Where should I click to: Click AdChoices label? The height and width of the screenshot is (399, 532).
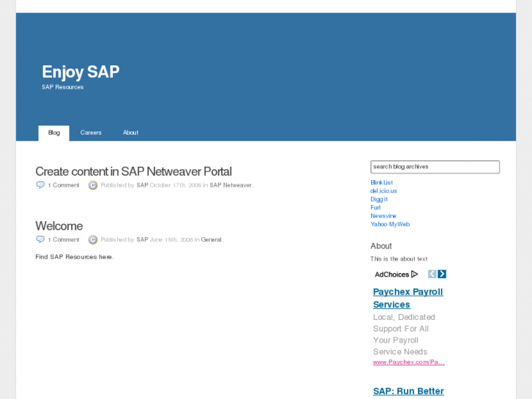tap(391, 275)
